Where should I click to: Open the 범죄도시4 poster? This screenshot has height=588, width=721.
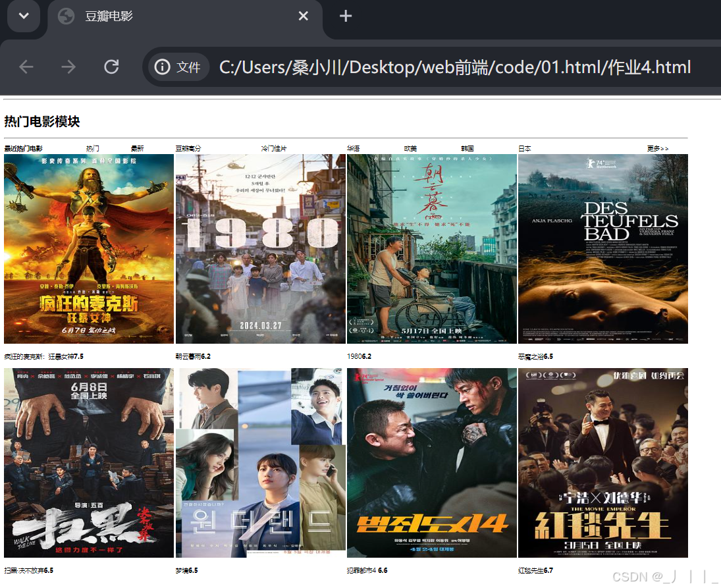click(x=432, y=463)
